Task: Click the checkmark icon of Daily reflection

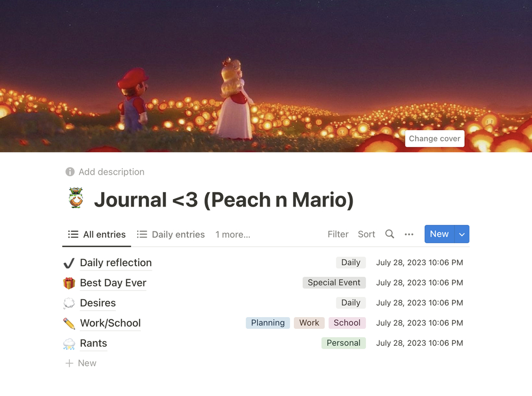Action: pyautogui.click(x=69, y=263)
